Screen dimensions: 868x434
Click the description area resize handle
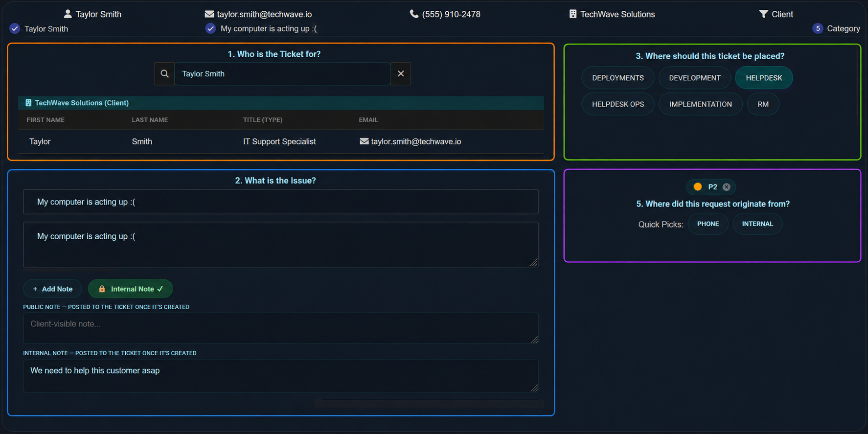[x=534, y=262]
